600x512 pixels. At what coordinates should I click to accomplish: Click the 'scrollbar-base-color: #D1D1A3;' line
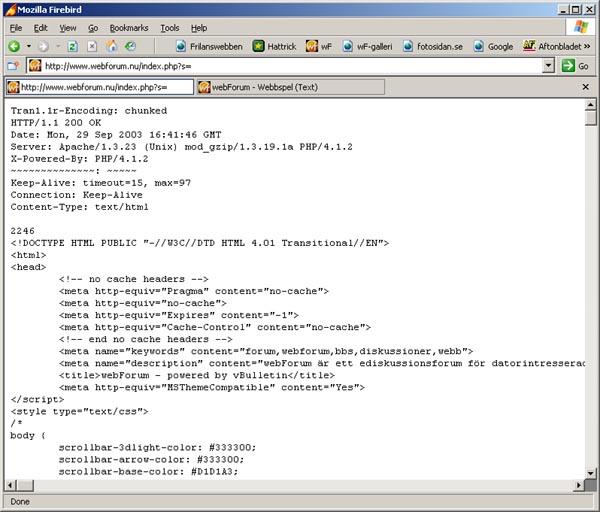pos(148,471)
